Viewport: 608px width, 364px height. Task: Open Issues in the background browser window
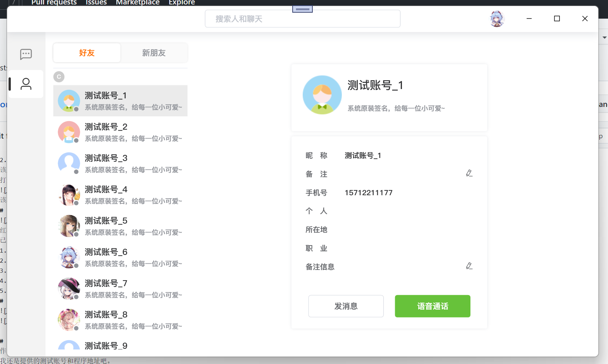(x=96, y=3)
